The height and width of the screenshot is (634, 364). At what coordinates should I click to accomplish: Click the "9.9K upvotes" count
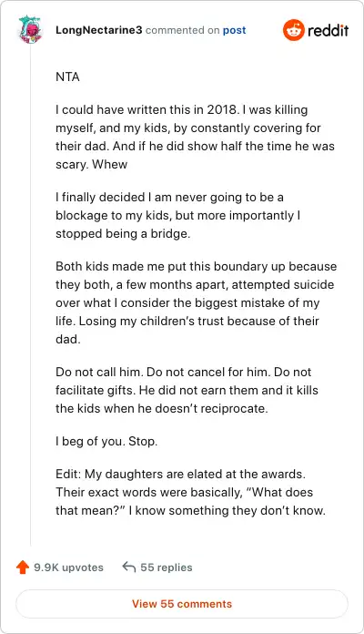[68, 568]
